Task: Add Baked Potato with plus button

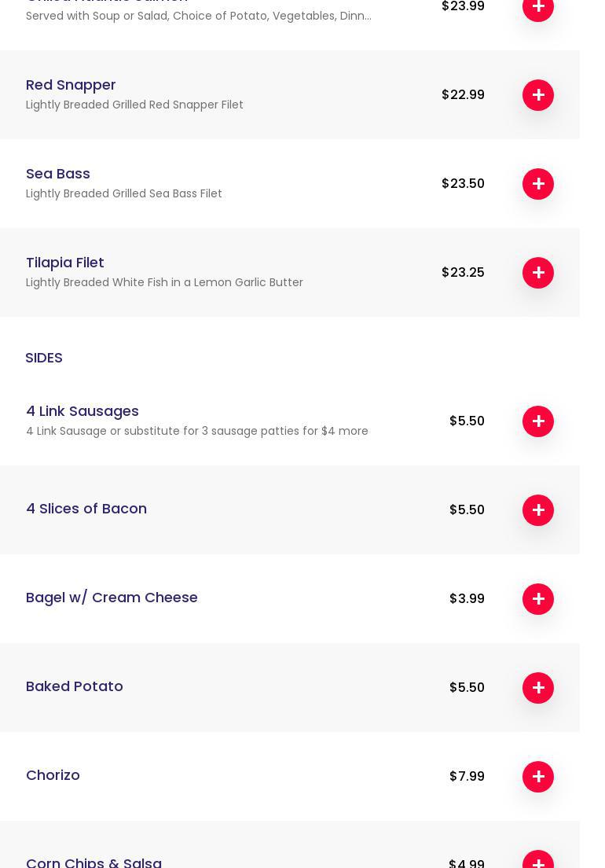Action: (x=538, y=688)
